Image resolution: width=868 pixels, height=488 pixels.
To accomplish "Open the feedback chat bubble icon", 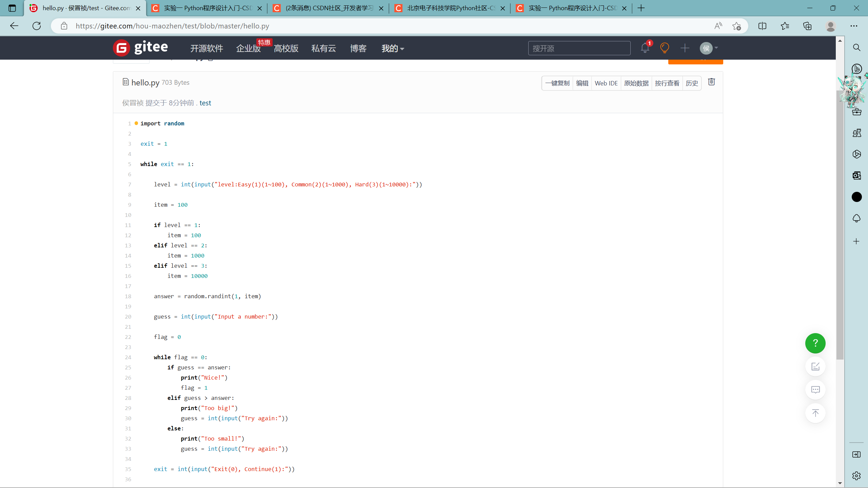I will point(815,390).
